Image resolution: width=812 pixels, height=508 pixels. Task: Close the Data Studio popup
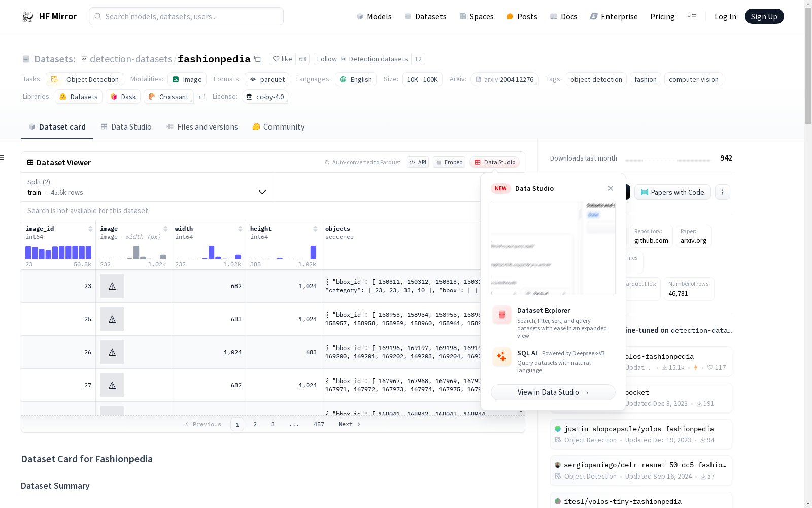click(x=611, y=188)
